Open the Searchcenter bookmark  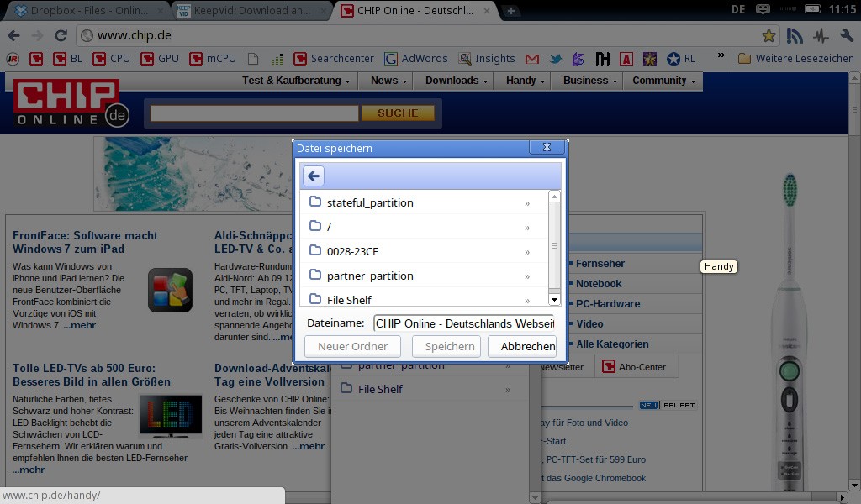tap(333, 59)
